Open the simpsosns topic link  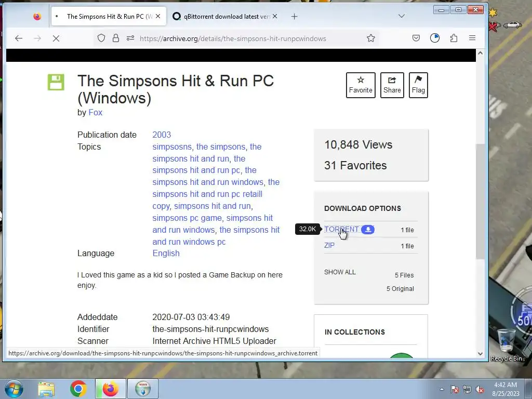(x=171, y=147)
